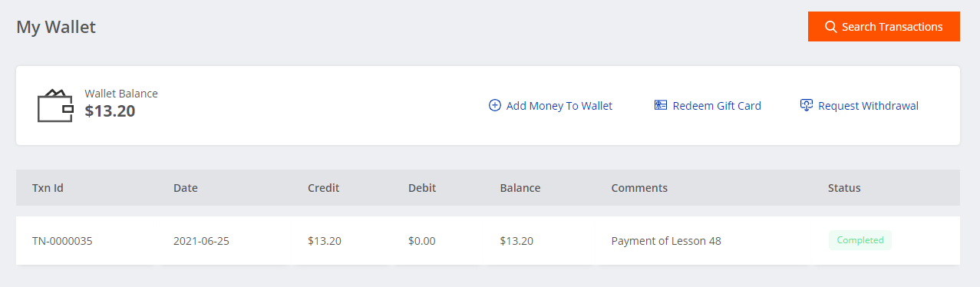Click the Status column header
Image resolution: width=980 pixels, height=287 pixels.
(x=844, y=188)
